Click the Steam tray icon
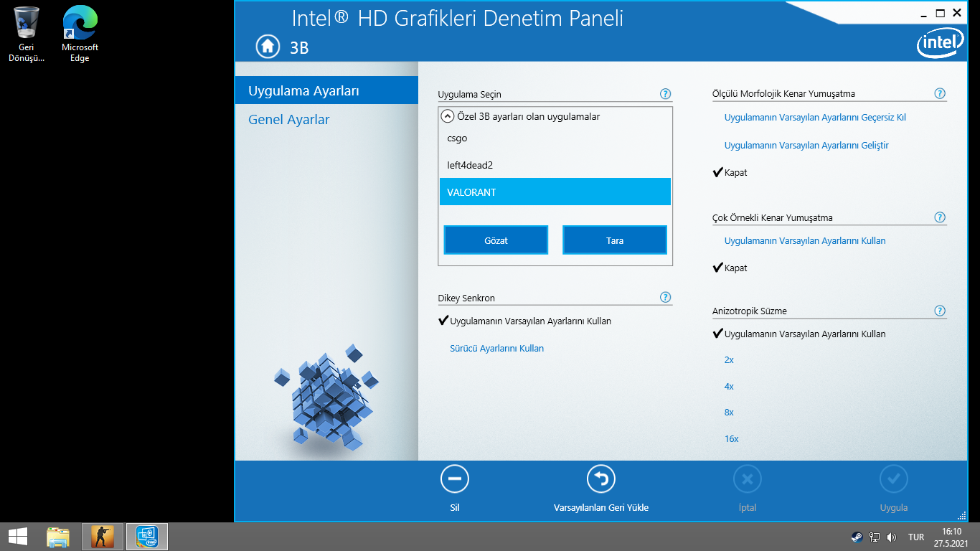Image resolution: width=980 pixels, height=551 pixels. tap(857, 537)
